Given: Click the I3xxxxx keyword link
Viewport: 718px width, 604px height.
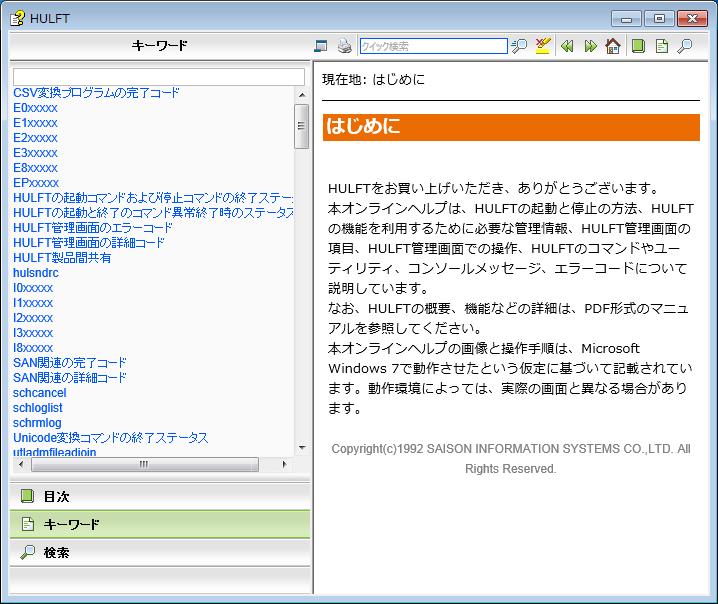Looking at the screenshot, I should pyautogui.click(x=33, y=333).
